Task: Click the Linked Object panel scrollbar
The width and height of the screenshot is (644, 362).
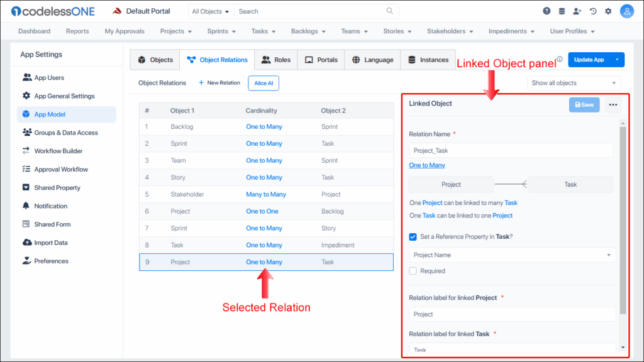Action: pyautogui.click(x=623, y=220)
